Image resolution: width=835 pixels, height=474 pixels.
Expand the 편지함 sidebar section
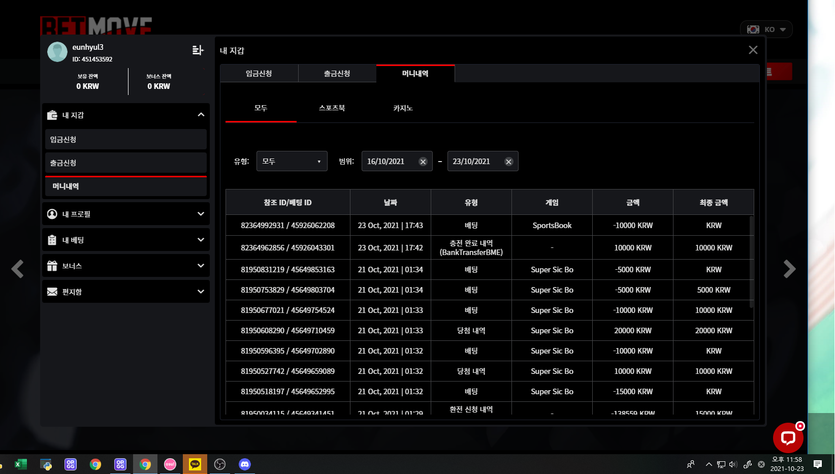pos(201,292)
